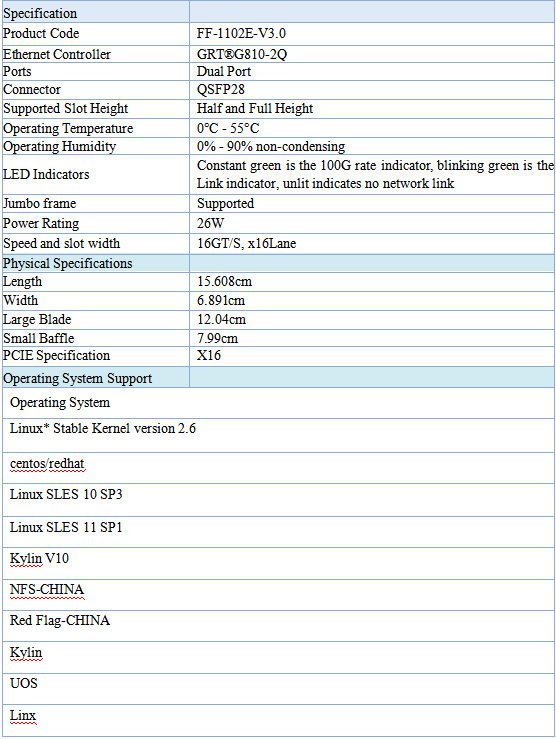Select the '16GT/S, x16Lane' value
Screen dimensions: 556x739
click(246, 244)
